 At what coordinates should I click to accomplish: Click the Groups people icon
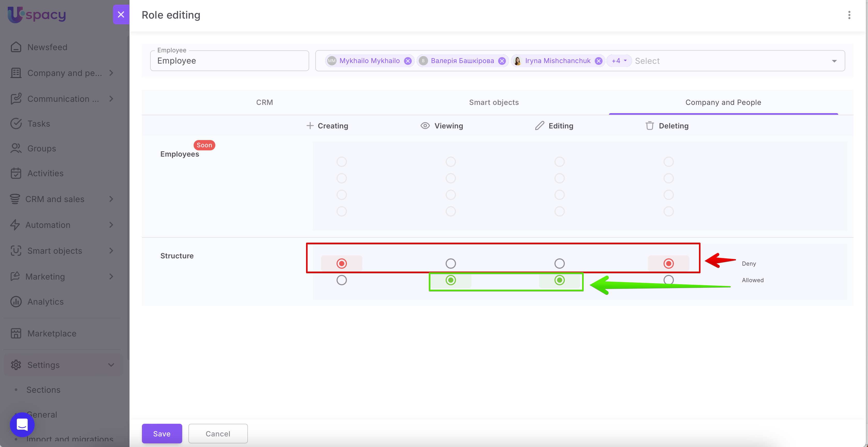(x=16, y=149)
